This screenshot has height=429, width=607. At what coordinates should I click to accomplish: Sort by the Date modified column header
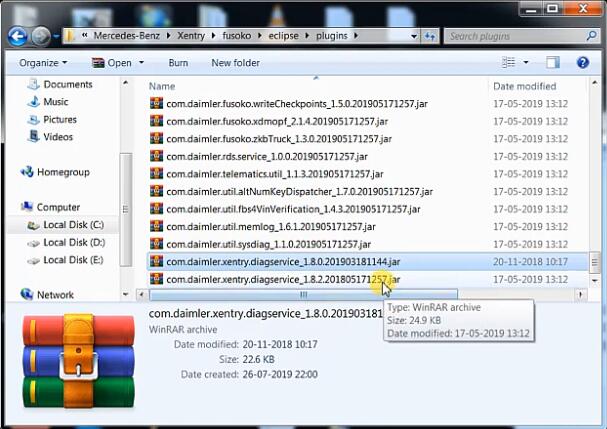[525, 86]
